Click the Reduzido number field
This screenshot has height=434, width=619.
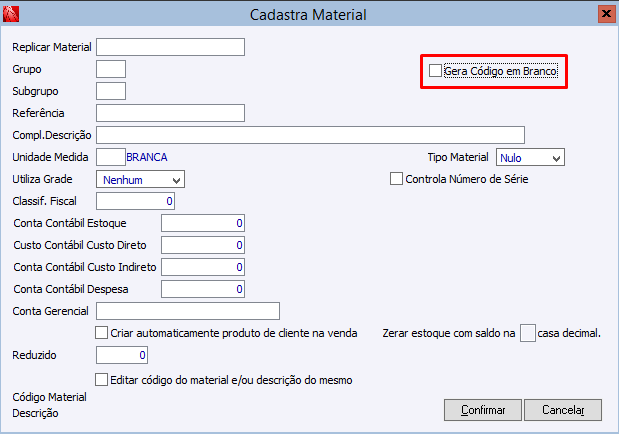[123, 355]
